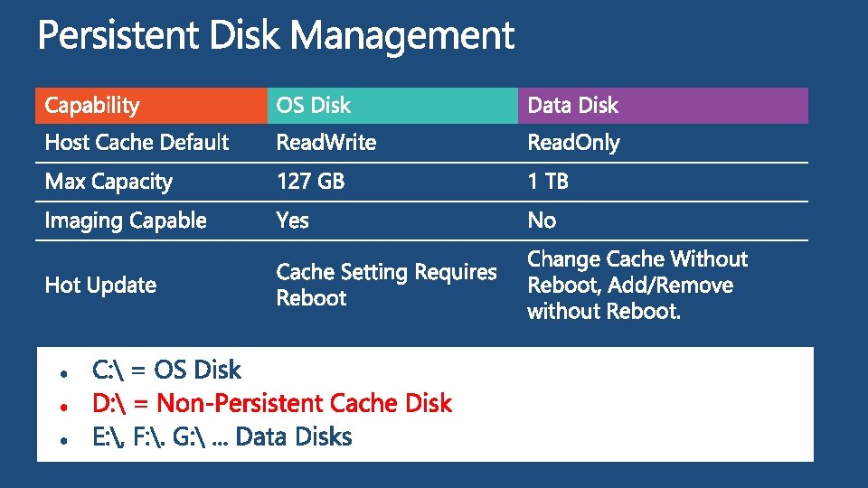
Task: Click the ReadWrite cell
Action: pos(325,143)
